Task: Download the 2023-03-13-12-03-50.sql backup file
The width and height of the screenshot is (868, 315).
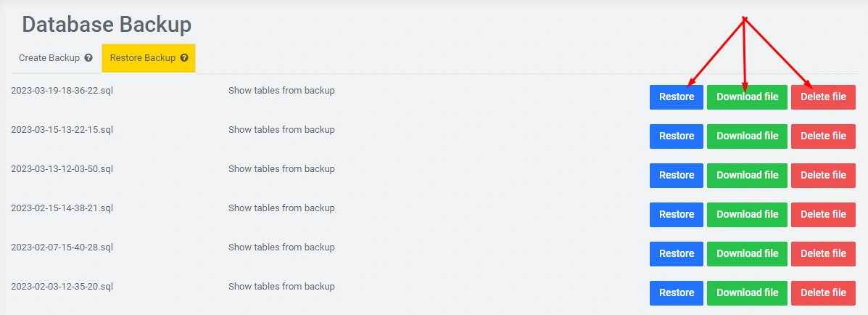Action: [x=747, y=176]
